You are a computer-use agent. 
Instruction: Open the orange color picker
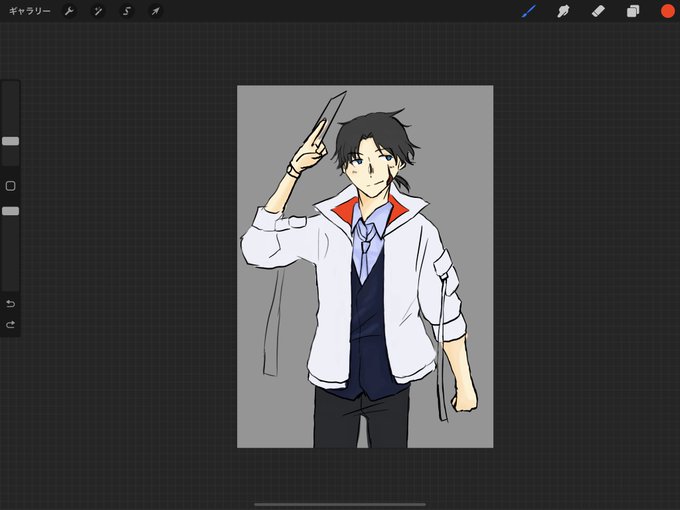click(x=668, y=11)
